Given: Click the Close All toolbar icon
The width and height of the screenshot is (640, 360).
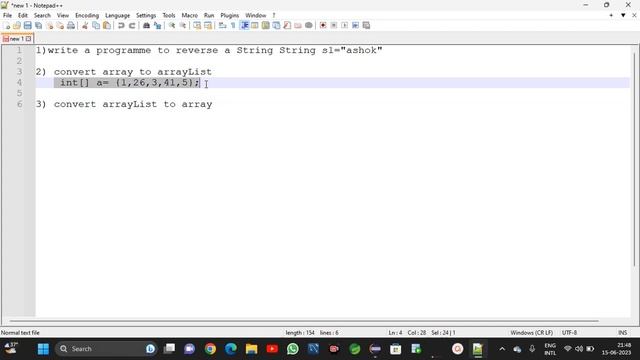Looking at the screenshot, I should pos(60,25).
